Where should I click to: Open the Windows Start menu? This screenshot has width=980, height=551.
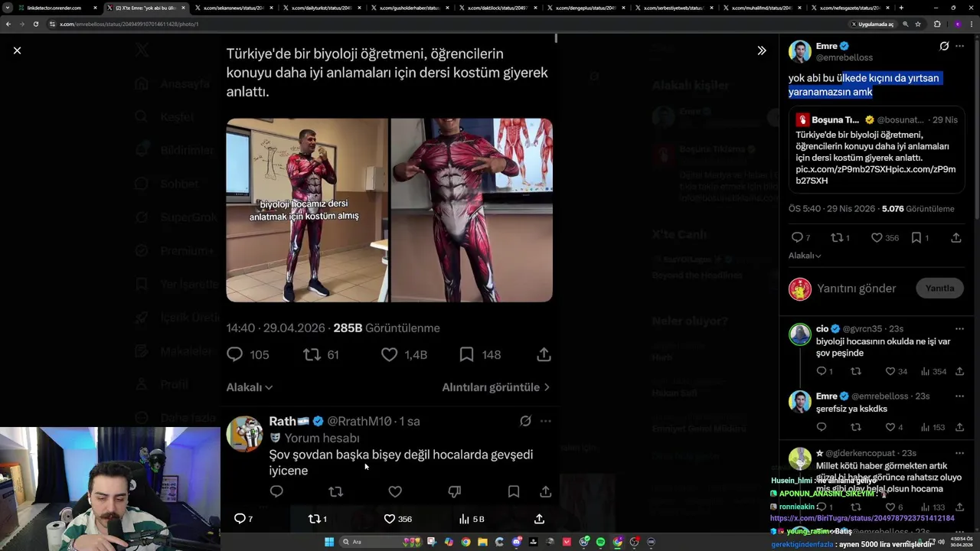coord(328,542)
